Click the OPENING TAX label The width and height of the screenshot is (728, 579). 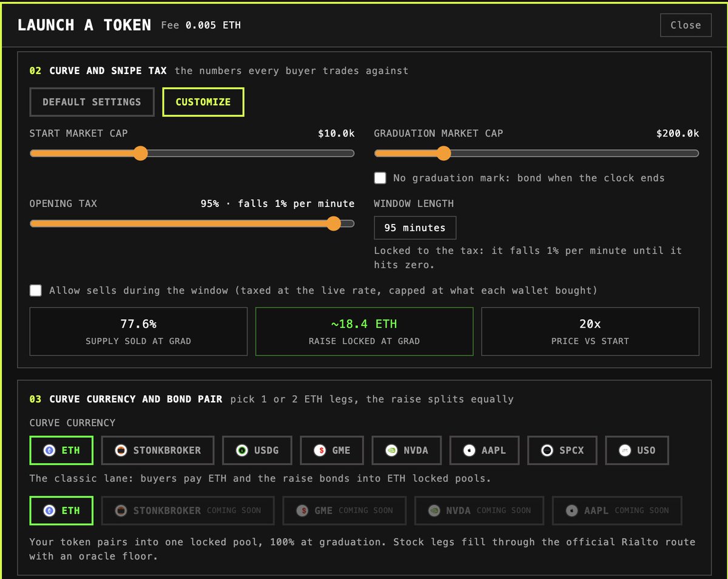tap(63, 203)
